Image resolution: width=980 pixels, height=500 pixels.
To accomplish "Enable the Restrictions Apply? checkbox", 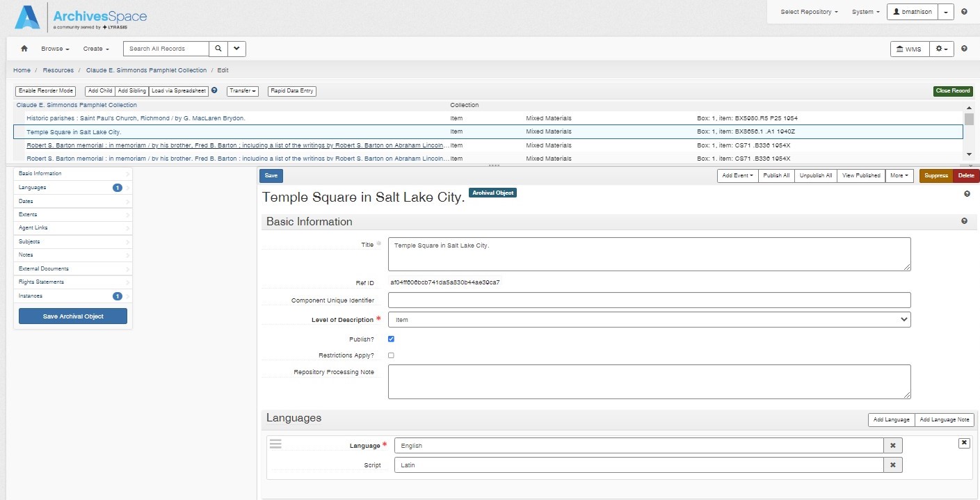I will click(x=391, y=355).
